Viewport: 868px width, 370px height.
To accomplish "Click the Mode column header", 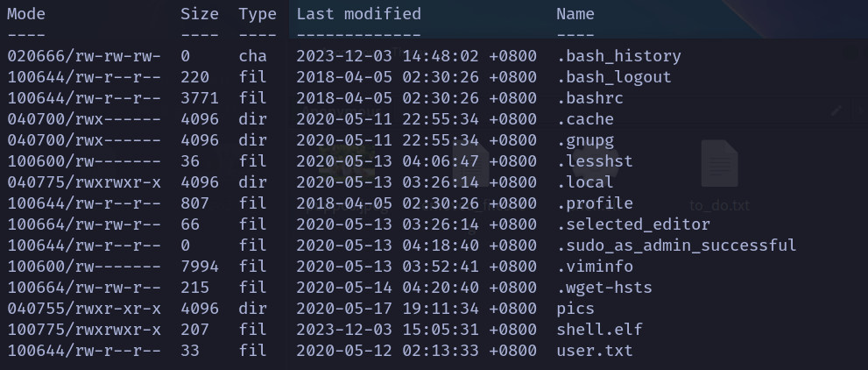I will [26, 14].
